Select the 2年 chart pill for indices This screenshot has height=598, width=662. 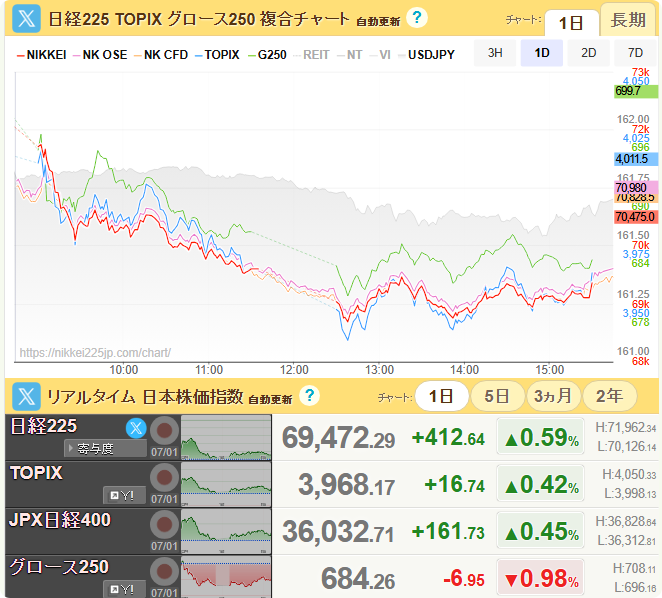pos(609,396)
